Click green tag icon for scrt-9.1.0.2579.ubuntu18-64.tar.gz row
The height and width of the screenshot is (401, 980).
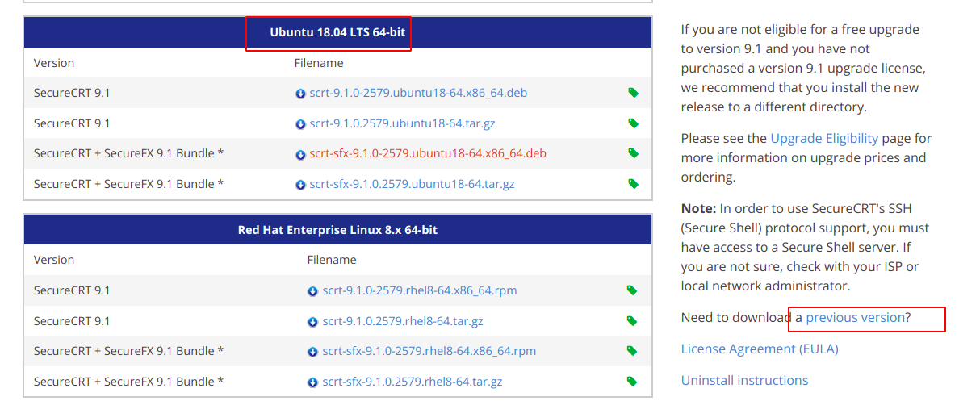634,123
